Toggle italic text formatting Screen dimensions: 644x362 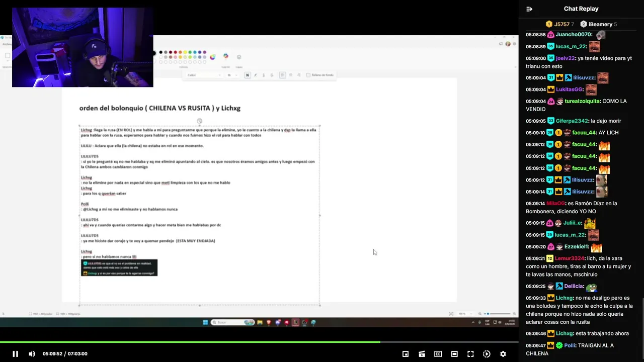pyautogui.click(x=255, y=75)
